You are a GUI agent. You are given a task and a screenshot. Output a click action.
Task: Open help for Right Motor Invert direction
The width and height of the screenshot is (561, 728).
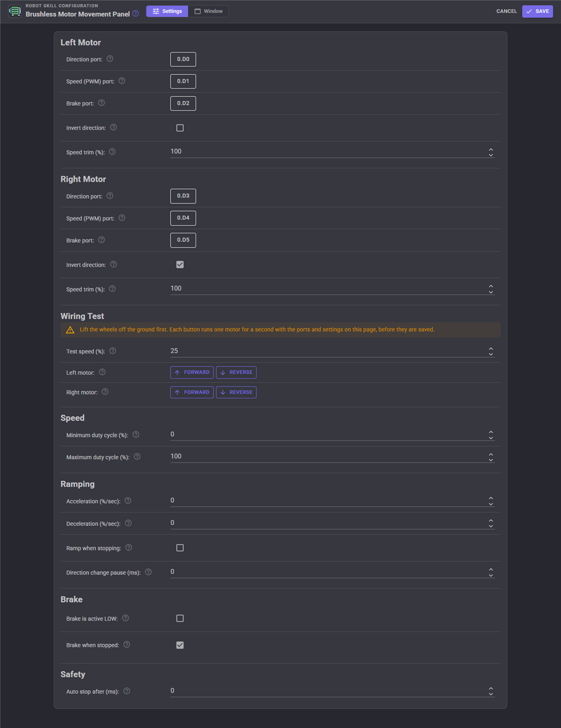[113, 264]
